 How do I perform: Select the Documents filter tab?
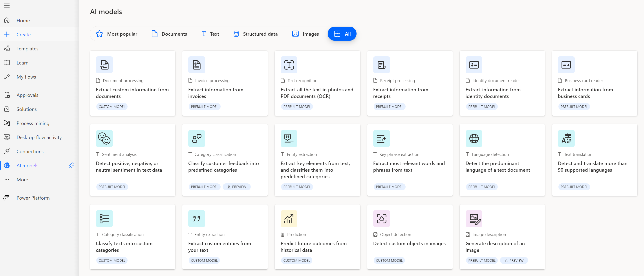click(168, 34)
